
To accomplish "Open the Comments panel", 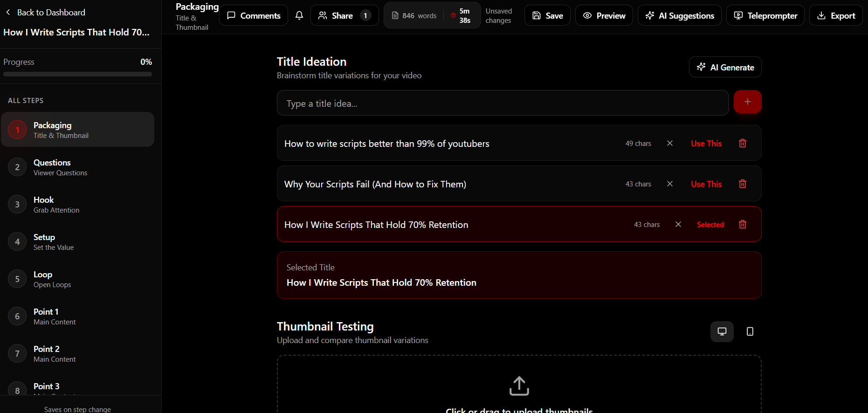I will [x=254, y=15].
